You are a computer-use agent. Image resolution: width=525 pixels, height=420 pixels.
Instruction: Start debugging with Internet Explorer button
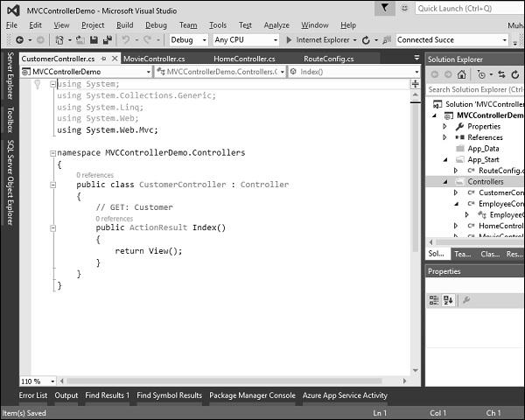(318, 40)
